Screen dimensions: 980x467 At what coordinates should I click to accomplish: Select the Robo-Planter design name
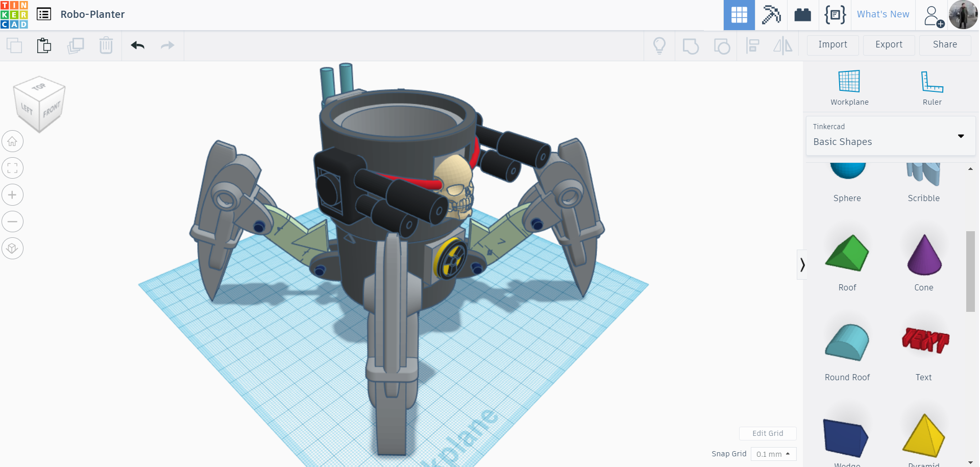92,14
